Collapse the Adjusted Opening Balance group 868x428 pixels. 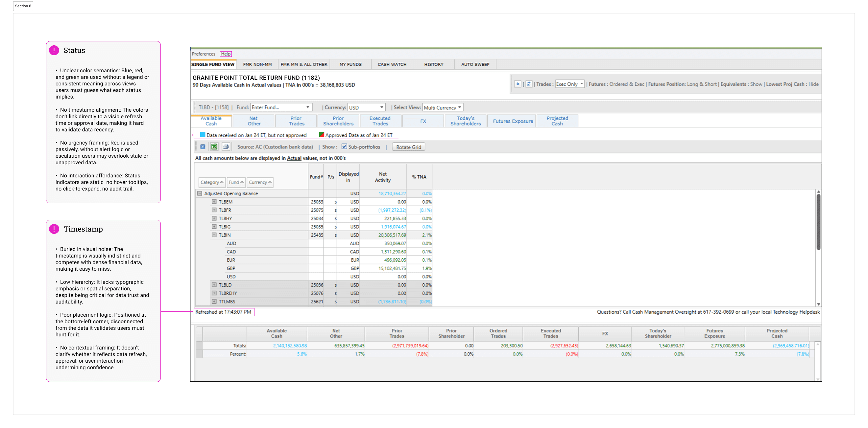coord(200,193)
